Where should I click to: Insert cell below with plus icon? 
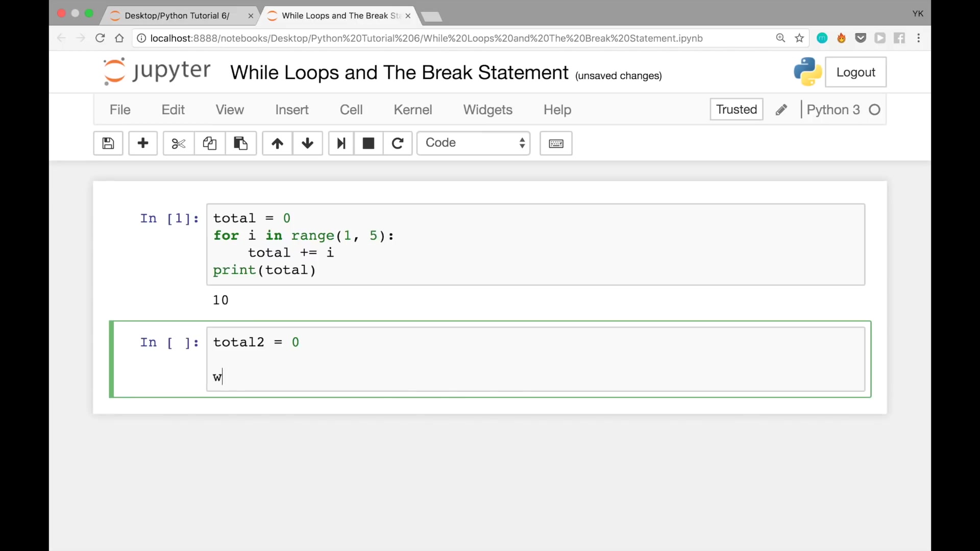coord(143,143)
